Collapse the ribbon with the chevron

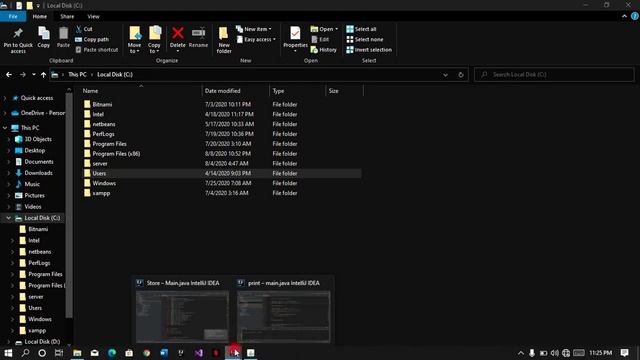point(624,16)
